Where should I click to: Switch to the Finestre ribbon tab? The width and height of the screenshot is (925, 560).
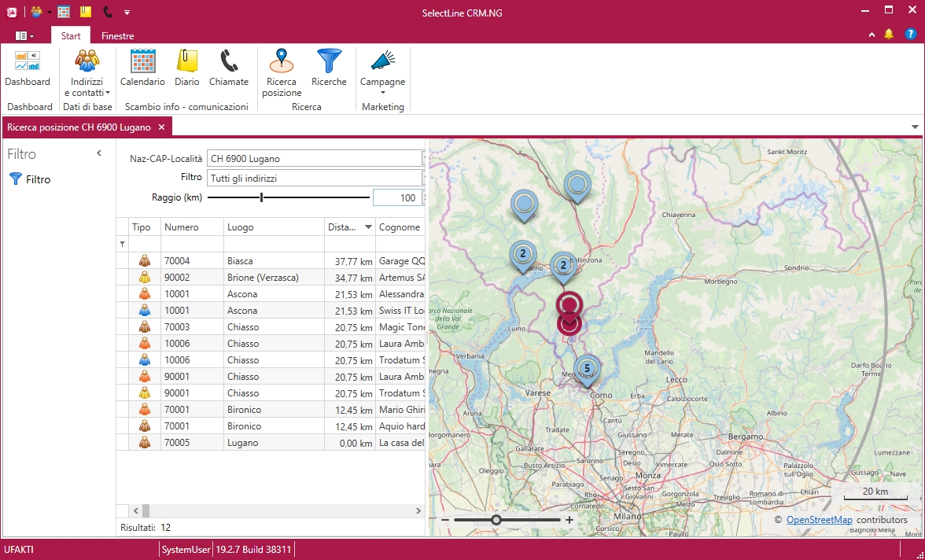pyautogui.click(x=117, y=36)
